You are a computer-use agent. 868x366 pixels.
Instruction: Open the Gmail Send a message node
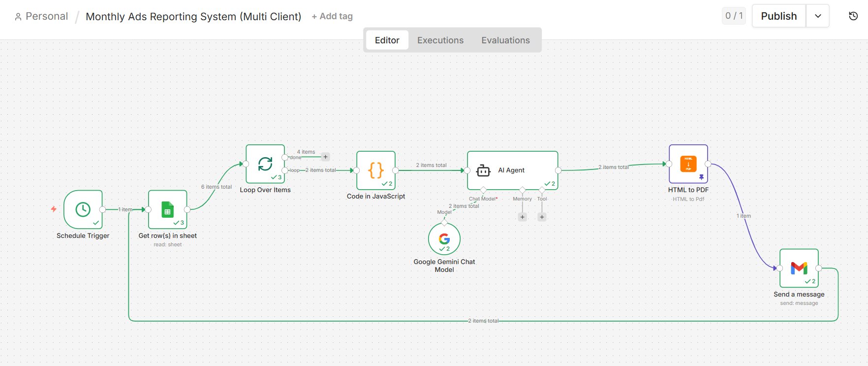point(799,268)
